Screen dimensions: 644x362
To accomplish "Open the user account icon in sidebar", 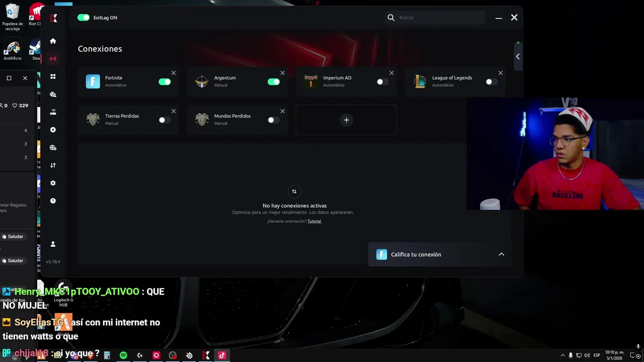I will coord(53,244).
